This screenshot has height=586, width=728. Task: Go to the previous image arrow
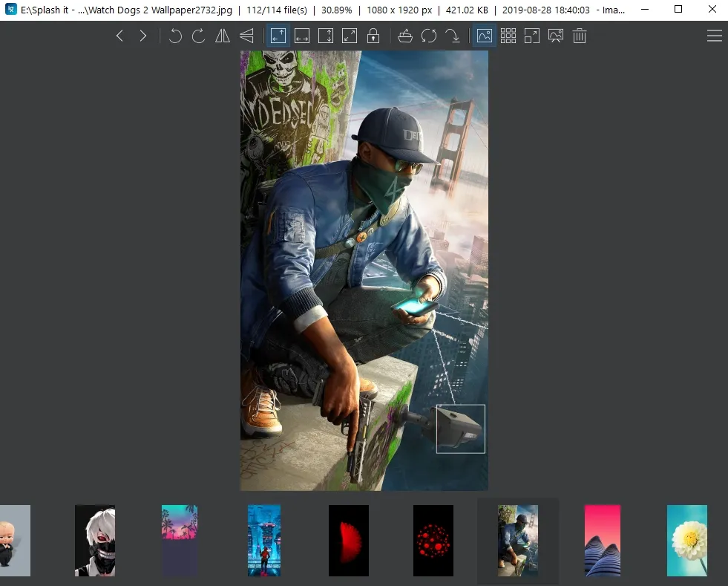coord(119,36)
